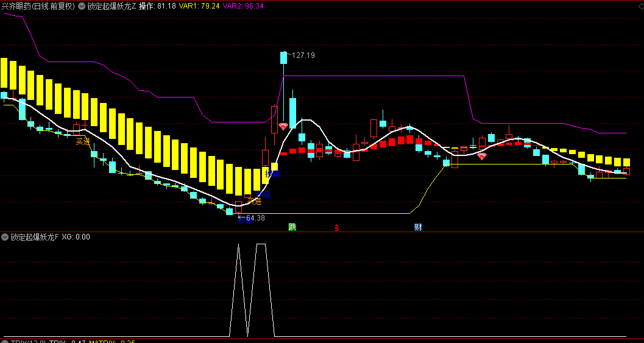Image resolution: width=644 pixels, height=343 pixels.
Task: Click the orange 买进 signal on the left
Action: coord(83,142)
